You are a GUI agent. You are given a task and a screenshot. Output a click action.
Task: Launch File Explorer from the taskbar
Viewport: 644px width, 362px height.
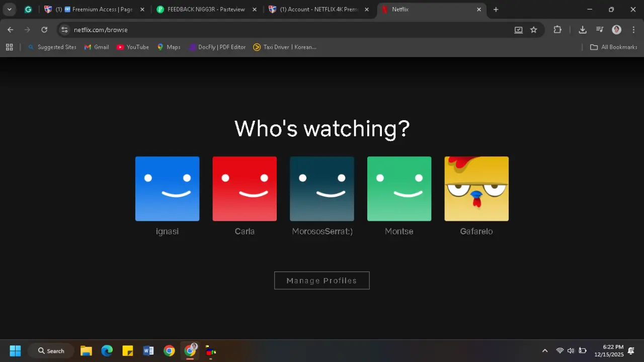pos(86,350)
